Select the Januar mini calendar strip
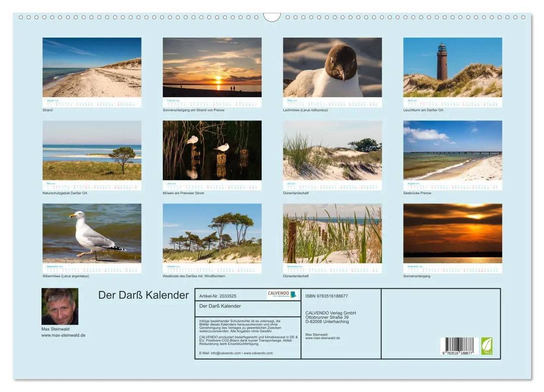Viewport: 544px width, 392px height. point(92,103)
